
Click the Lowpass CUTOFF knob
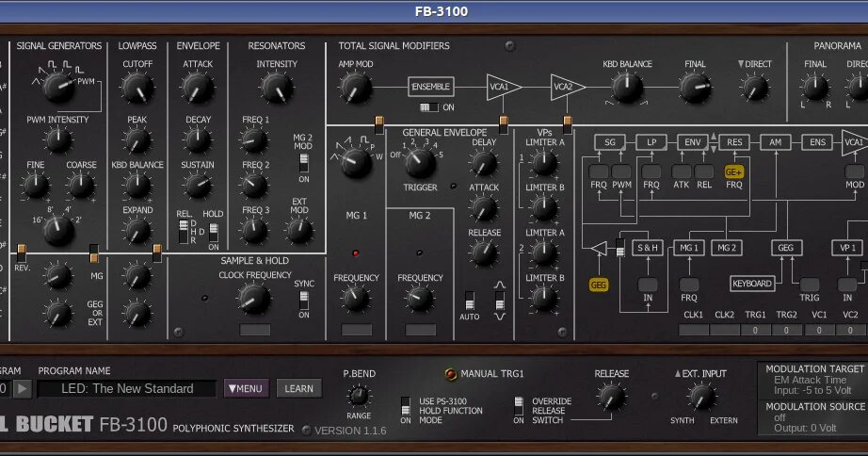pyautogui.click(x=137, y=87)
